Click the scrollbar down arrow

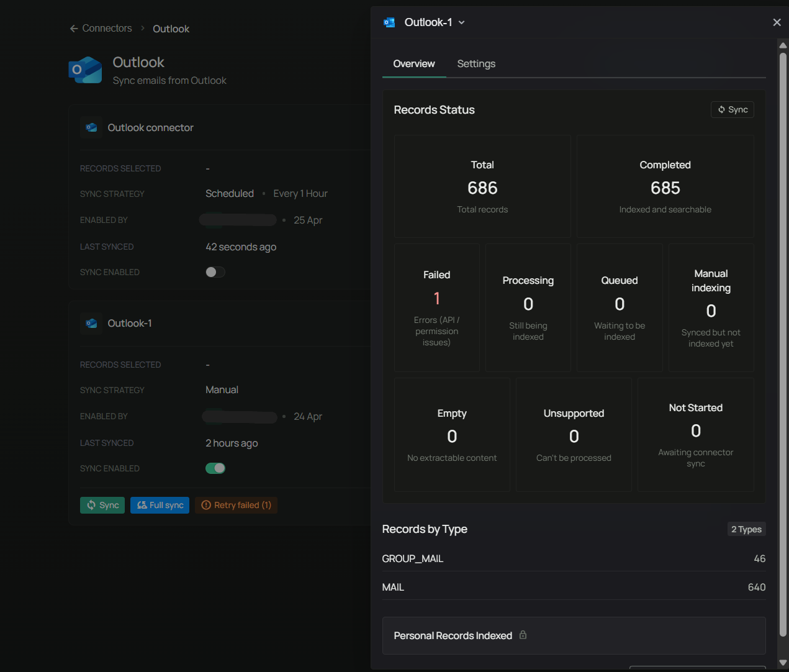783,663
